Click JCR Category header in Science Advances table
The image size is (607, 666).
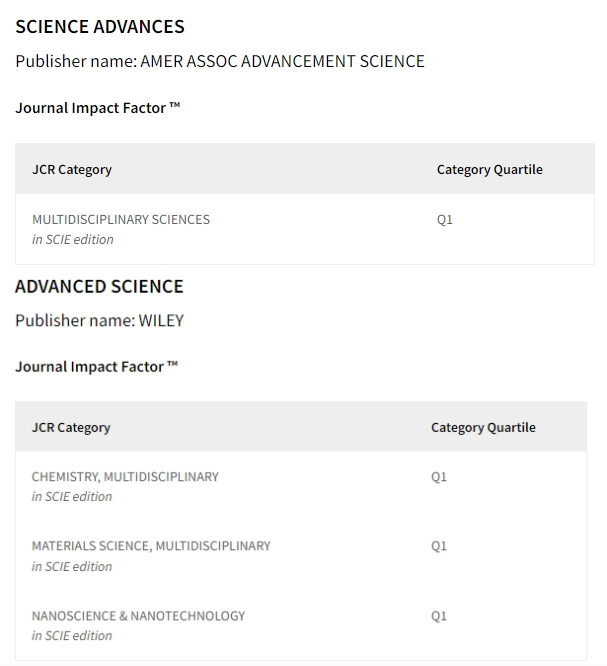[72, 169]
